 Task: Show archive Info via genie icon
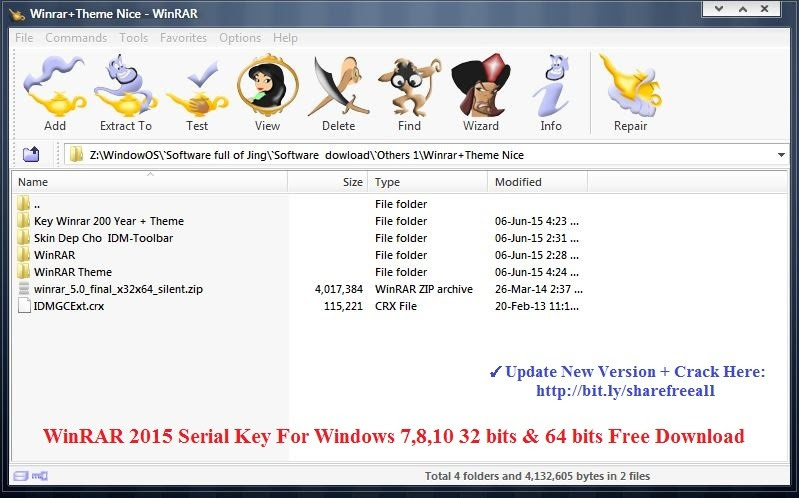pyautogui.click(x=551, y=86)
